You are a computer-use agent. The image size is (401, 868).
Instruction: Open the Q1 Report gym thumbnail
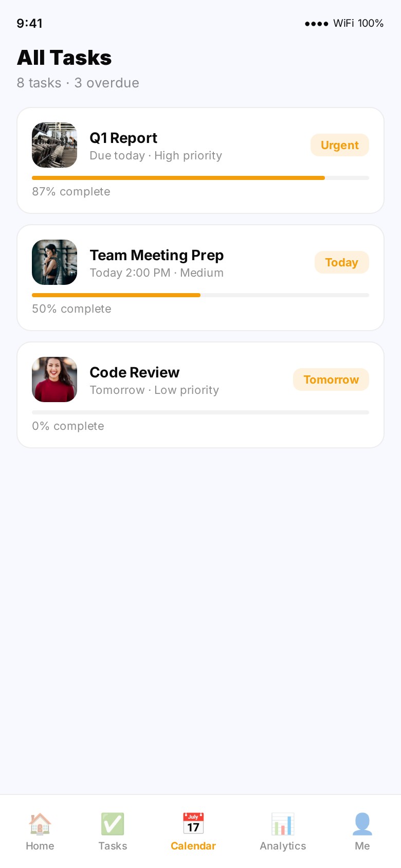(54, 145)
